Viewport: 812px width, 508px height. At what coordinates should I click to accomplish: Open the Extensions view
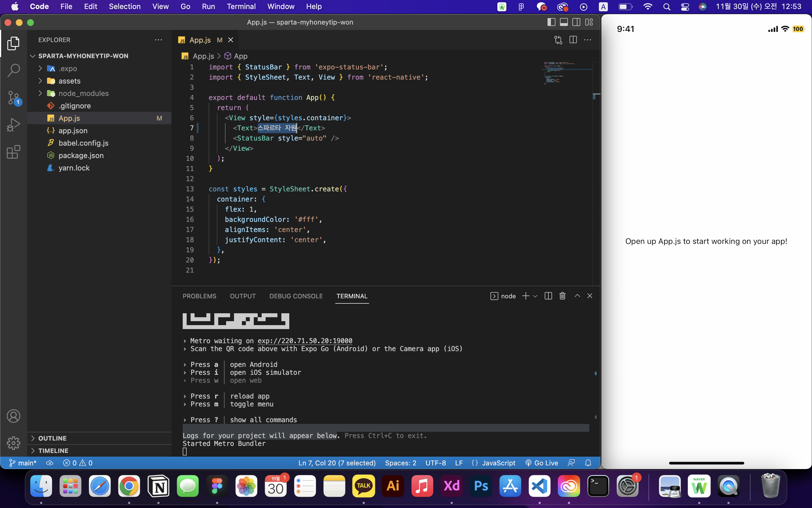tap(14, 152)
